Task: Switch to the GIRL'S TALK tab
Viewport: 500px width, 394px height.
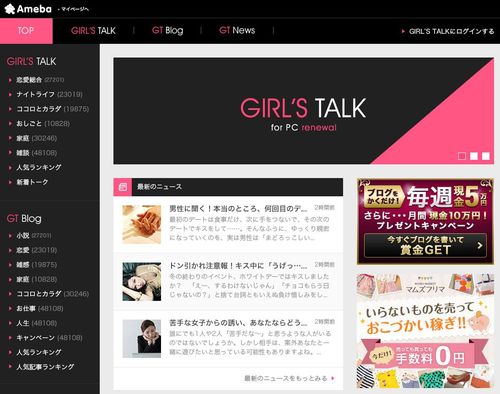Action: [93, 31]
